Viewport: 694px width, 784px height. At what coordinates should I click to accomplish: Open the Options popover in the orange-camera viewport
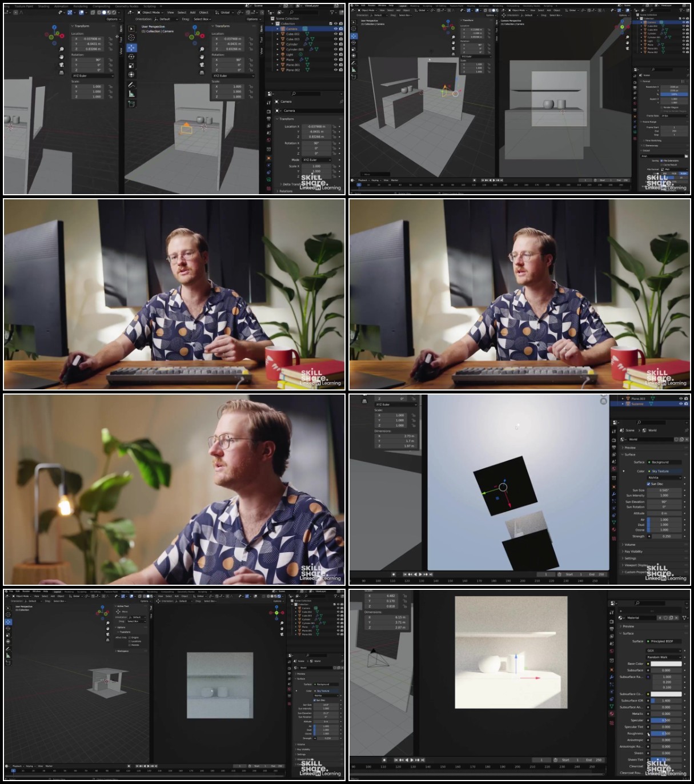tap(254, 19)
